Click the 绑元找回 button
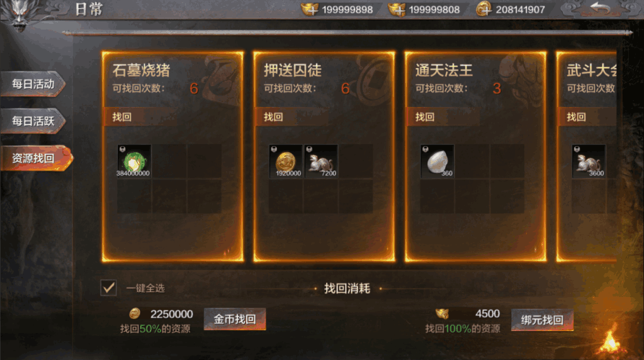Image resolution: width=644 pixels, height=360 pixels. (542, 320)
